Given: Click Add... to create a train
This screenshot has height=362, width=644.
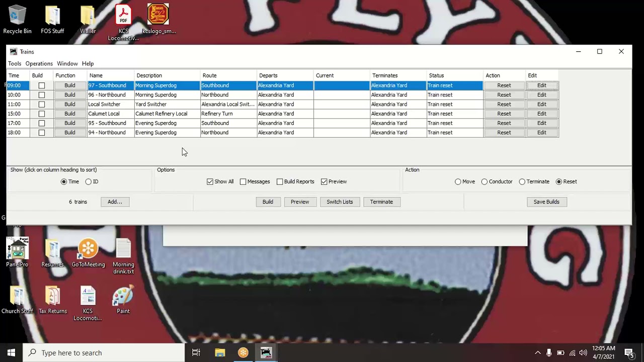Looking at the screenshot, I should click(x=115, y=202).
